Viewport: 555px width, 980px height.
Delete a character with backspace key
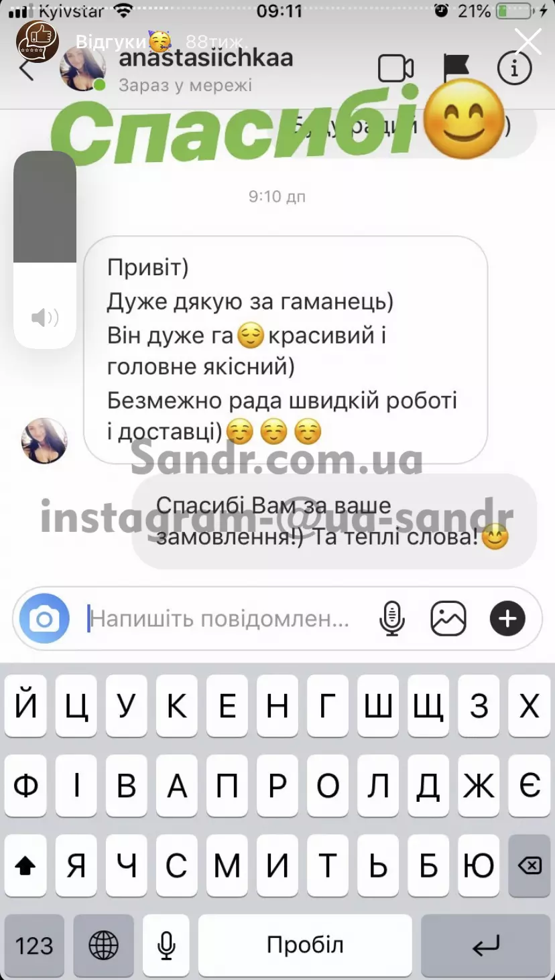tap(530, 866)
